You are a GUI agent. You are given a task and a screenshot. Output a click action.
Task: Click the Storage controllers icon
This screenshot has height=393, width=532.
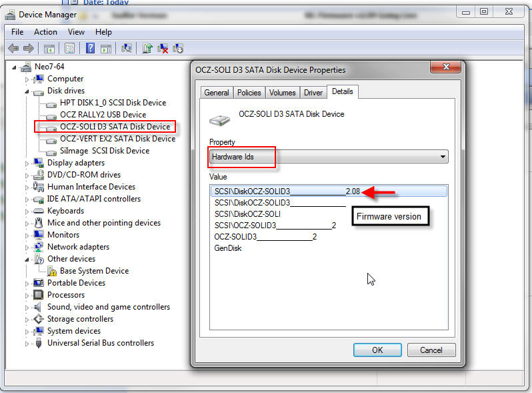click(x=39, y=319)
